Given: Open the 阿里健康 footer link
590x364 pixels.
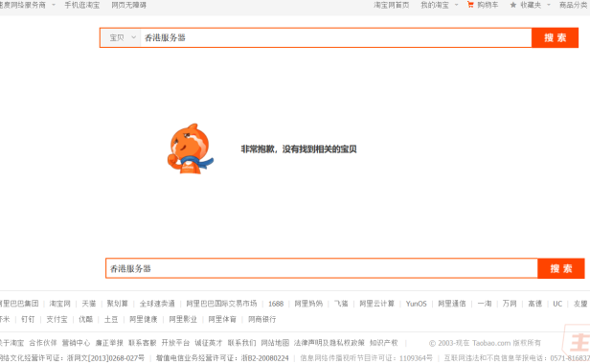Looking at the screenshot, I should click(x=144, y=319).
